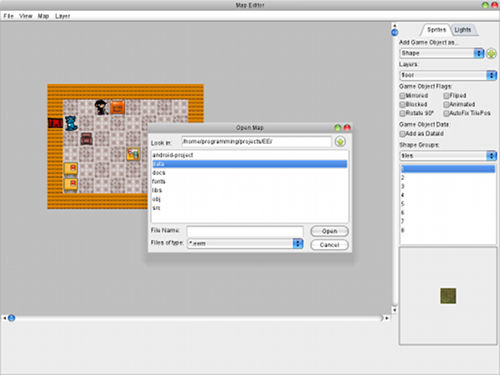Select shape 5 in shape list
This screenshot has width=500, height=375.
pos(448,204)
